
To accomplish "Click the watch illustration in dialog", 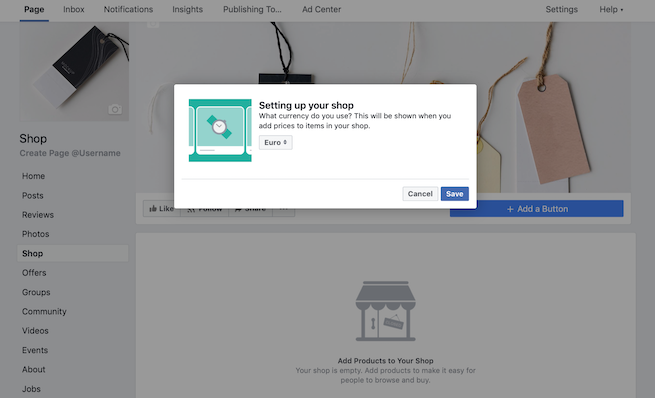I will 220,130.
